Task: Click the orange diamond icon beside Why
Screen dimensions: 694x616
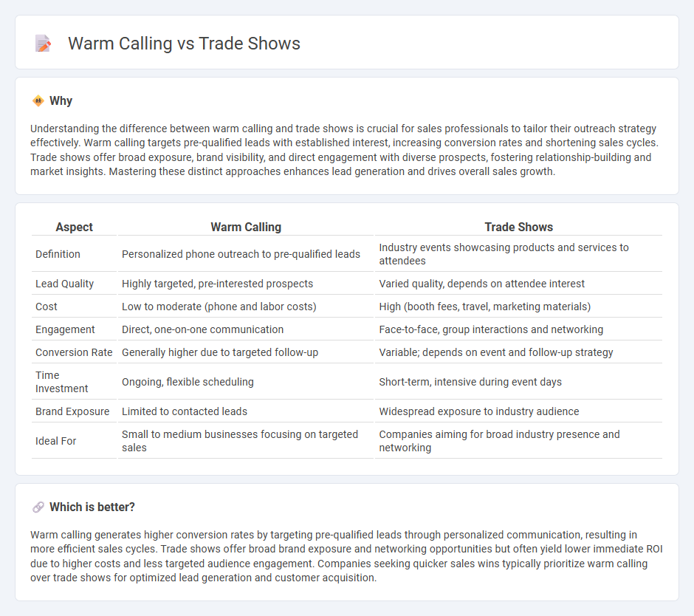Action: pyautogui.click(x=38, y=101)
